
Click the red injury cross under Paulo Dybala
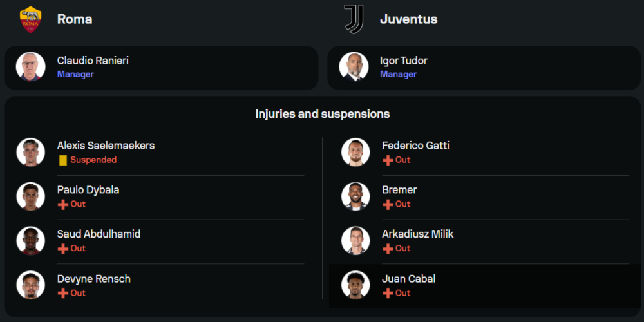click(x=62, y=204)
